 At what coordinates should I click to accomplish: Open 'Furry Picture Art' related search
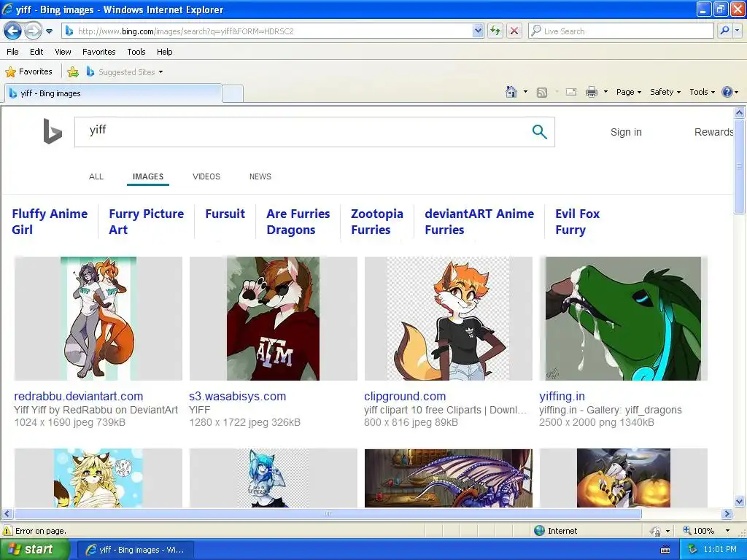point(146,222)
